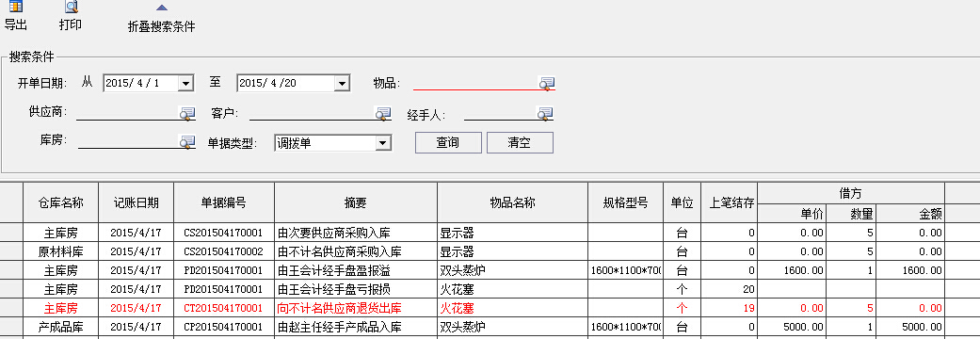Focus the 客户 input field
The image size is (980, 339).
point(312,113)
